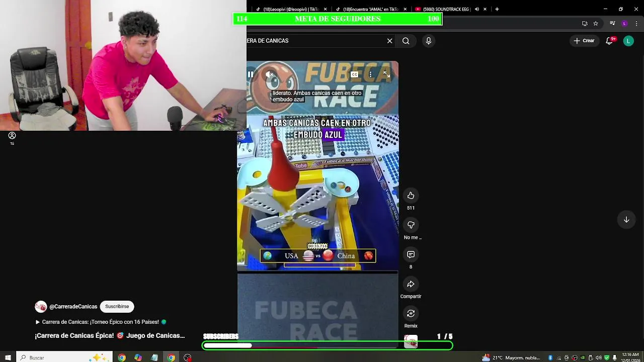644x362 pixels.
Task: Open Chrome media controls icon
Action: coord(612,23)
